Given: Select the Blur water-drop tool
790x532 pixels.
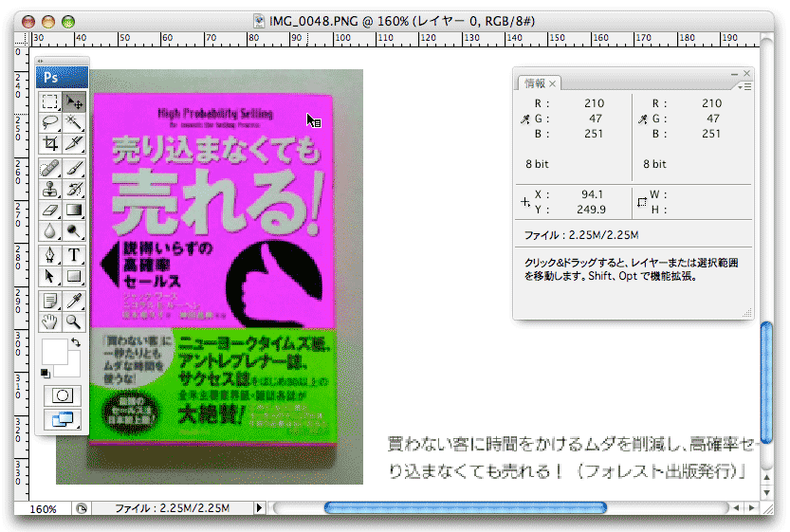Looking at the screenshot, I should (x=50, y=230).
